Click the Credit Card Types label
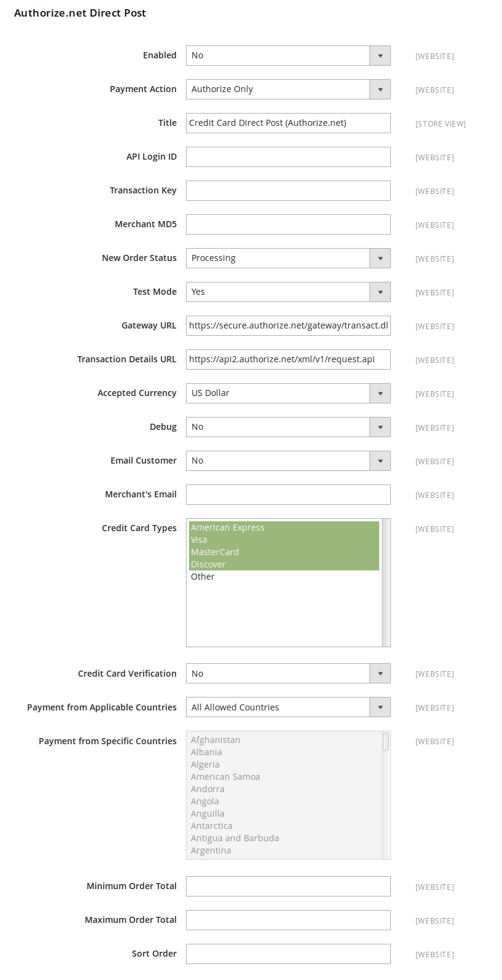 pos(139,528)
